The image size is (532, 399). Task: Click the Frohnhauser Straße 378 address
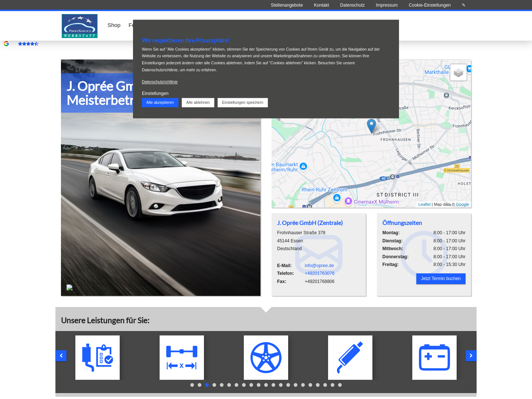pyautogui.click(x=301, y=233)
